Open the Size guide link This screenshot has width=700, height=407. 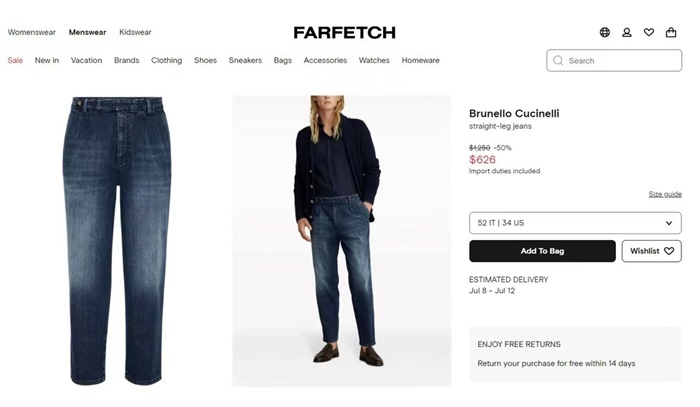click(x=665, y=194)
